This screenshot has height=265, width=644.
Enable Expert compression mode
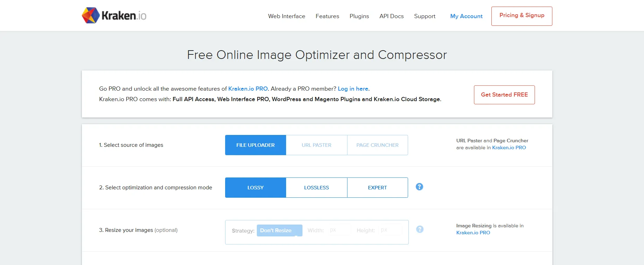(377, 188)
